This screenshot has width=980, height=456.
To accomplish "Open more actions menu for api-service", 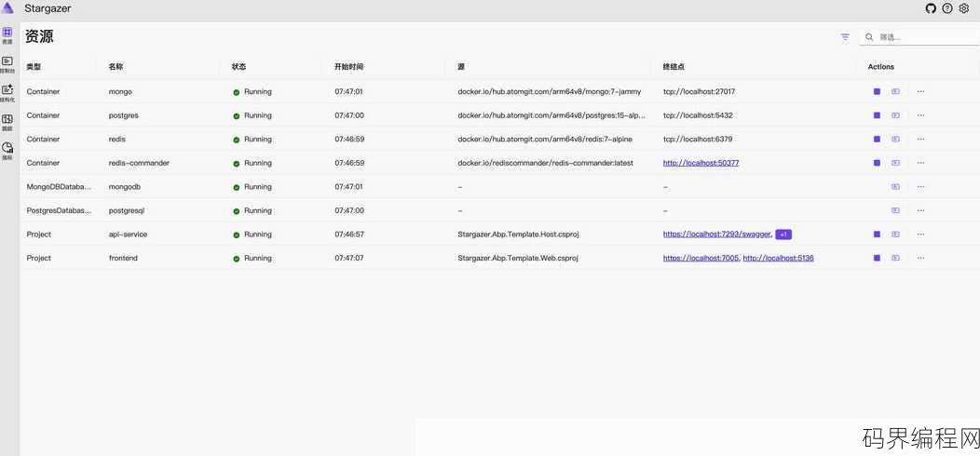I will (x=920, y=235).
